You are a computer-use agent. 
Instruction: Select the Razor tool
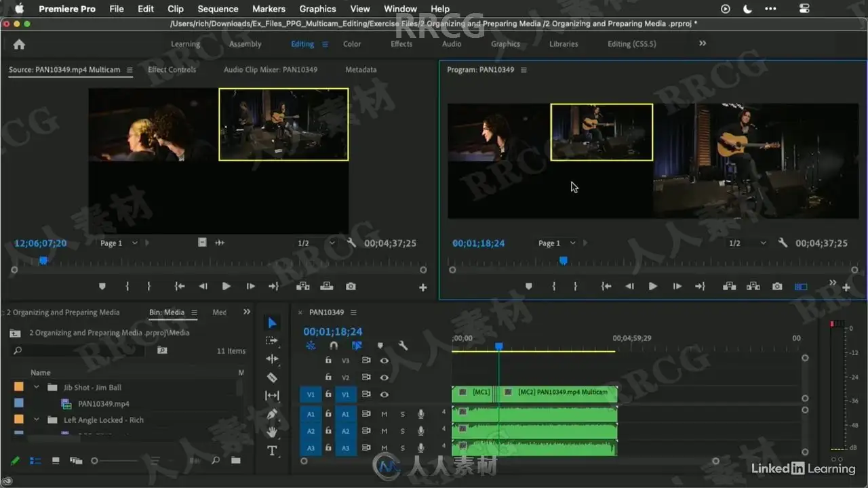[272, 378]
